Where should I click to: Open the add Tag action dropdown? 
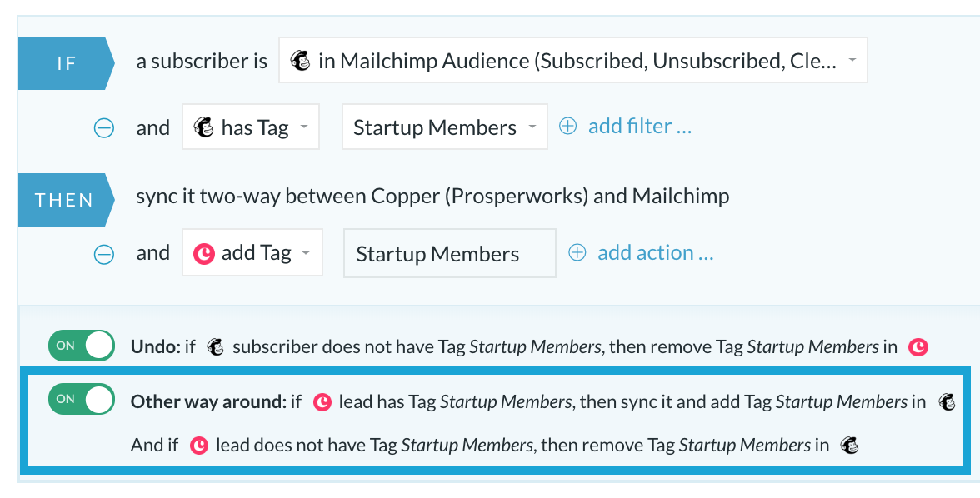point(252,252)
